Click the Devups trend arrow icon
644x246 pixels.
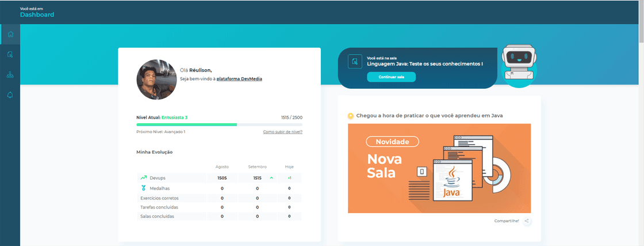point(143,177)
